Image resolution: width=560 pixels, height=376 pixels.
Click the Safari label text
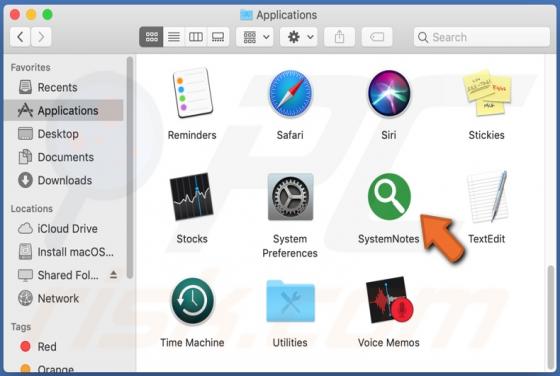290,135
